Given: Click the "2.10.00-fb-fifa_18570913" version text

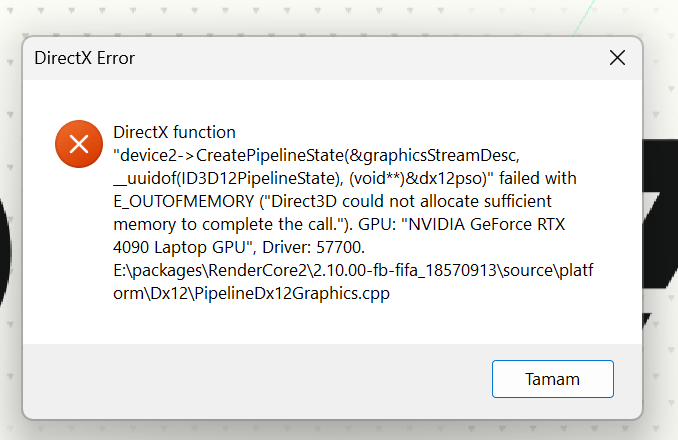Looking at the screenshot, I should [400, 269].
